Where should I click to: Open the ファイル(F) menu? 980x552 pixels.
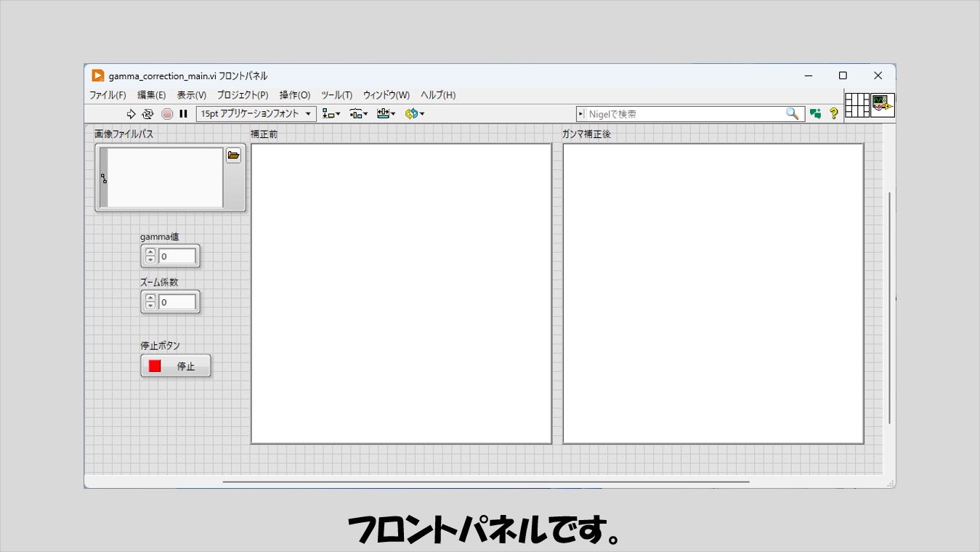click(x=108, y=95)
